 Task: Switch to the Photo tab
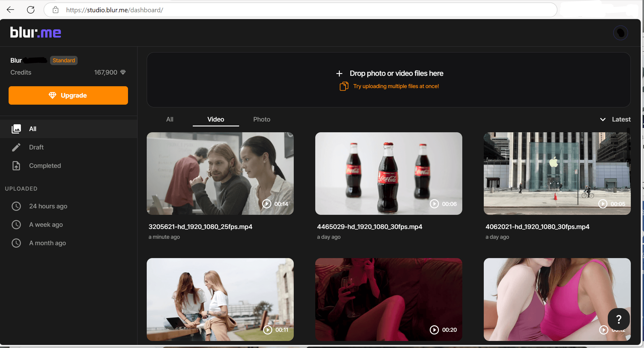[262, 119]
